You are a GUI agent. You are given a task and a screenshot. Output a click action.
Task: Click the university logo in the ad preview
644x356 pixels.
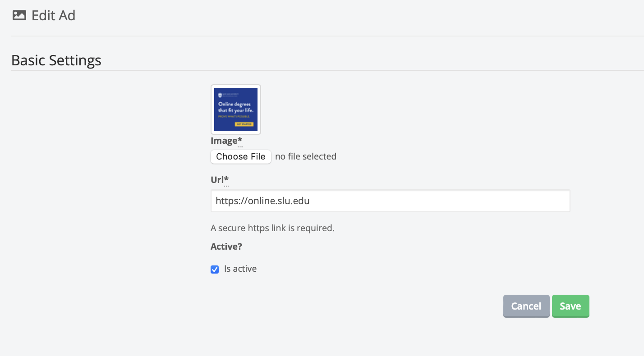(x=220, y=96)
